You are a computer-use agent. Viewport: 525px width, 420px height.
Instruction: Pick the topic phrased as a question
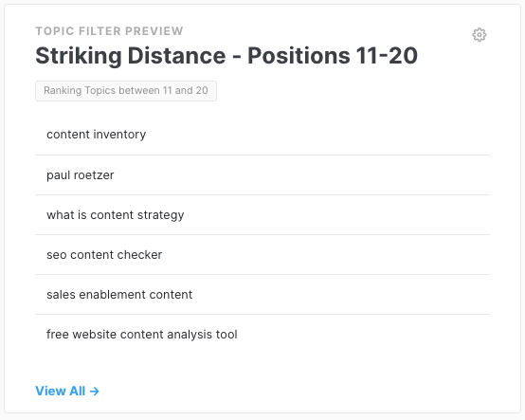[262, 215]
